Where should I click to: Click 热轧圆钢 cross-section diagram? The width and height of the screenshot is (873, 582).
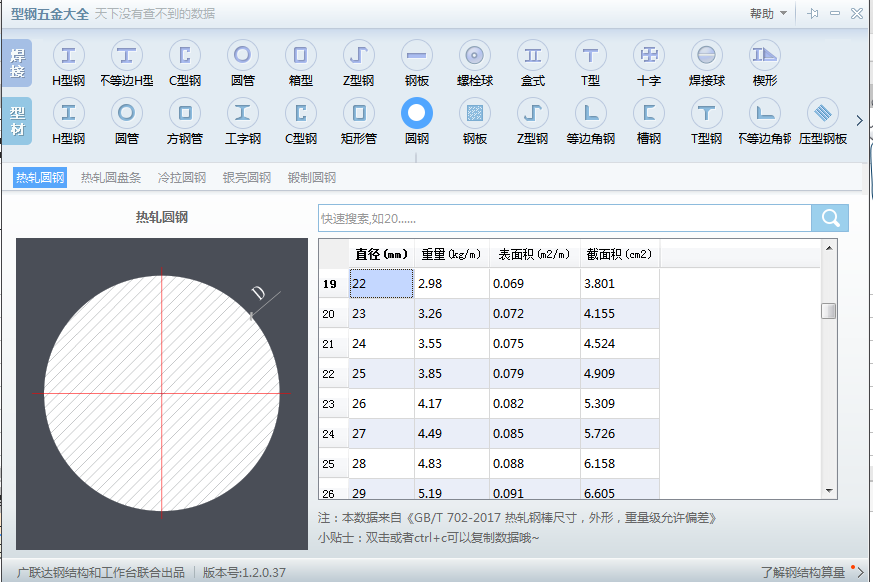click(161, 394)
